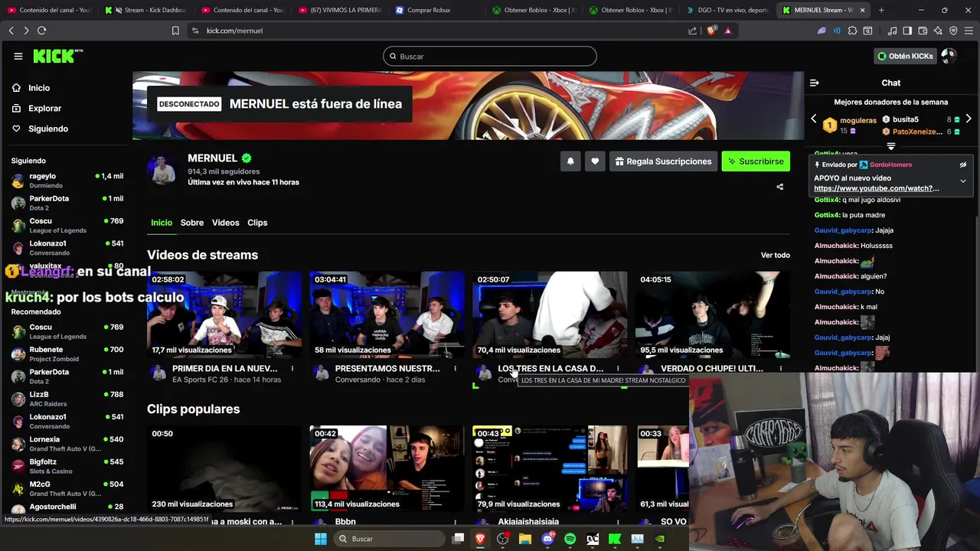Open the LOS TRES EN LA CASA D... title

550,369
